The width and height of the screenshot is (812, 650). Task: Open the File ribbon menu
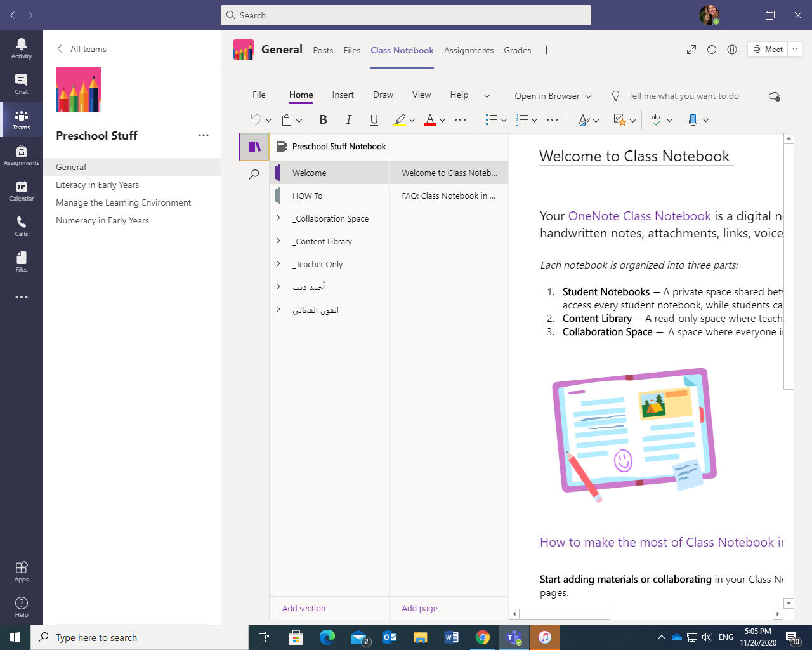coord(259,95)
